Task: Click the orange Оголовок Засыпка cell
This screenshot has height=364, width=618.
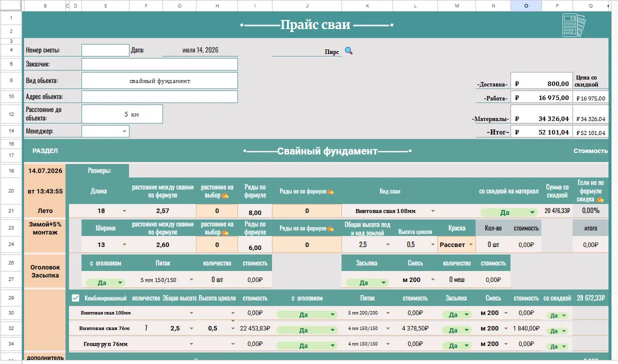Action: coord(45,271)
